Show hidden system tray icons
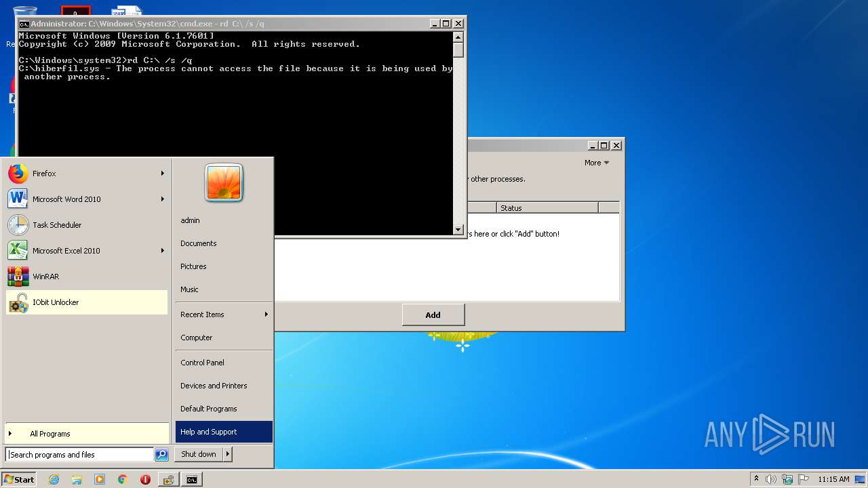The image size is (868, 488). tap(756, 479)
